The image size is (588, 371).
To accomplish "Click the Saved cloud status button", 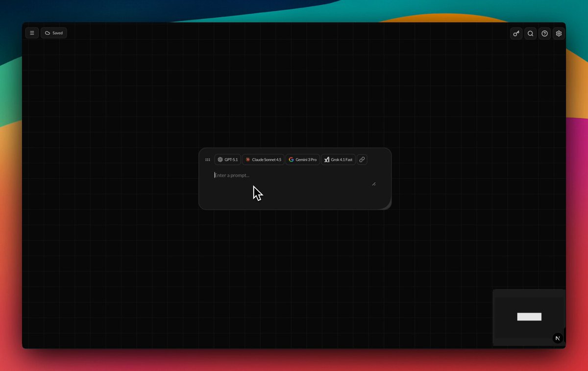I will (x=54, y=33).
